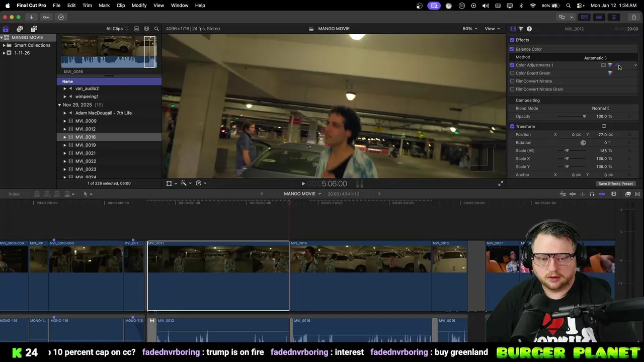
Task: Open the Color inspector triangle icon
Action: click(x=521, y=29)
